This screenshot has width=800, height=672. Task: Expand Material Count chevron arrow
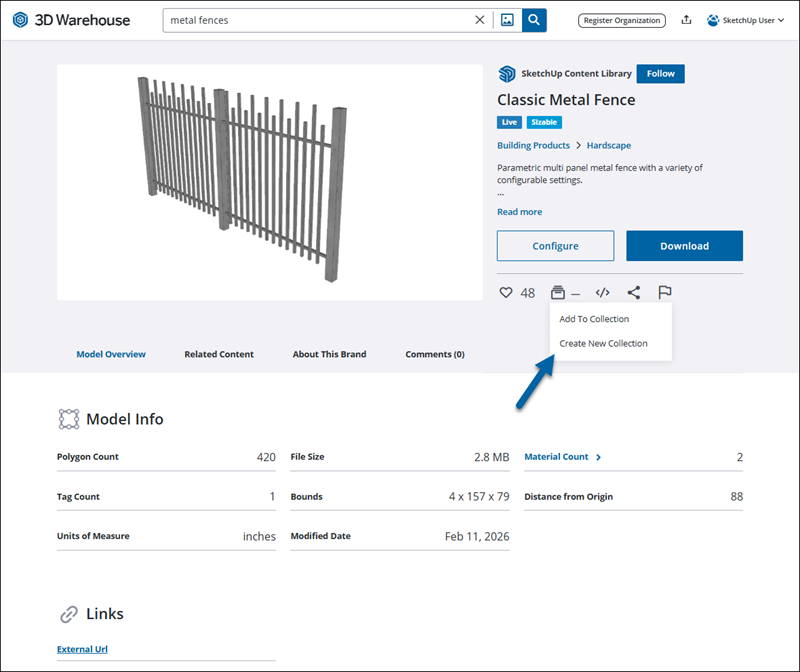pyautogui.click(x=598, y=457)
